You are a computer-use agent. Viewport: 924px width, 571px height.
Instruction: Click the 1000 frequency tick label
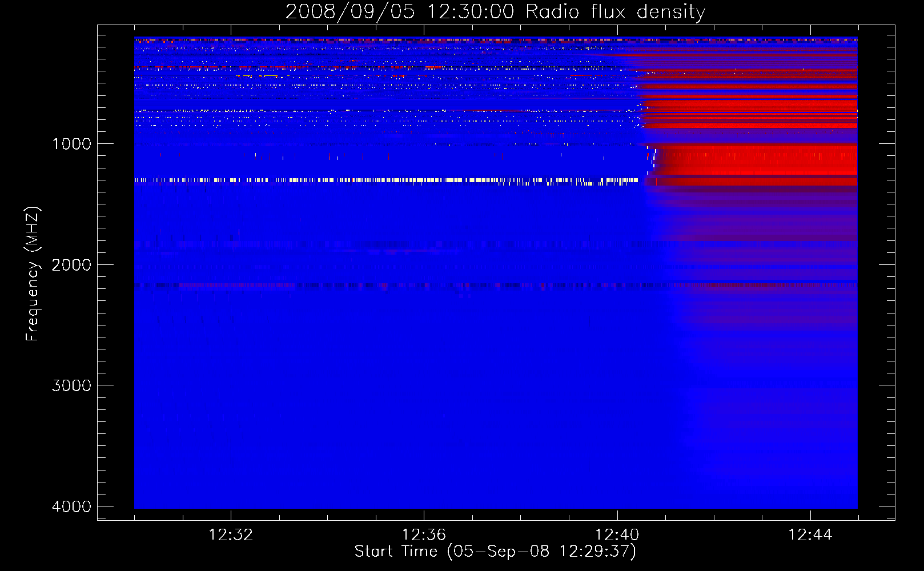pyautogui.click(x=71, y=144)
